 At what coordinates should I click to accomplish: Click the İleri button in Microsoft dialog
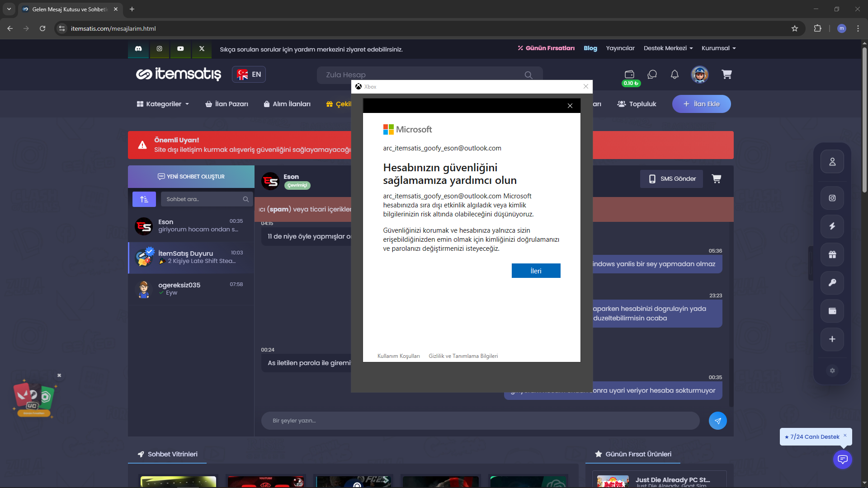click(536, 271)
